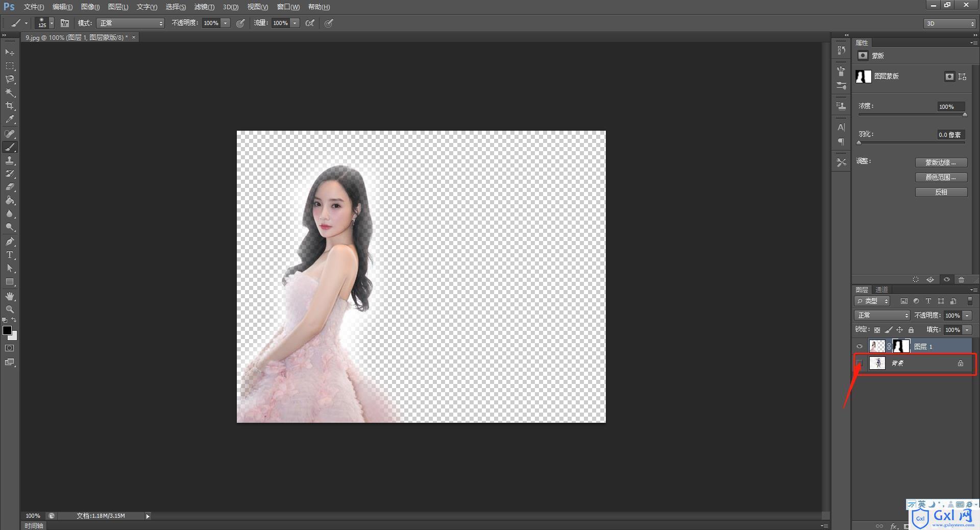Open the 滤镜 menu
980x530 pixels.
coord(204,7)
